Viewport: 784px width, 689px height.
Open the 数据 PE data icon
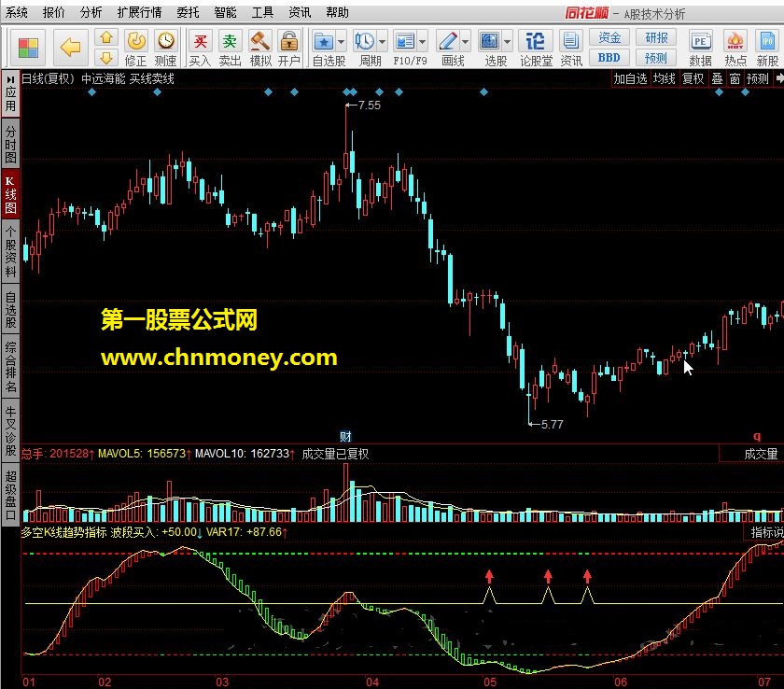point(700,48)
